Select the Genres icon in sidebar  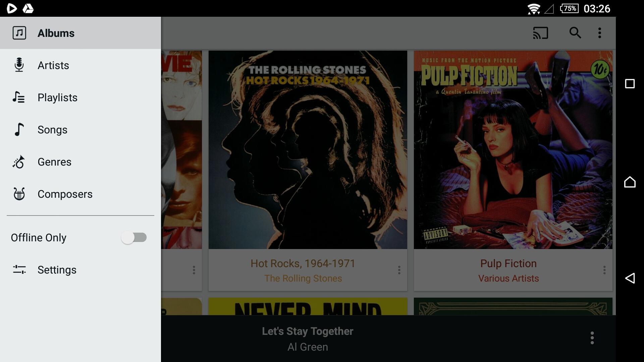click(x=19, y=162)
